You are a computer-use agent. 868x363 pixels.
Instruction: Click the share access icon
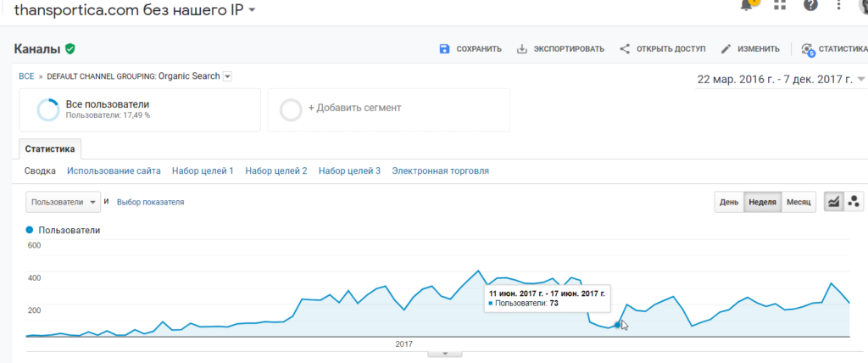click(x=625, y=49)
